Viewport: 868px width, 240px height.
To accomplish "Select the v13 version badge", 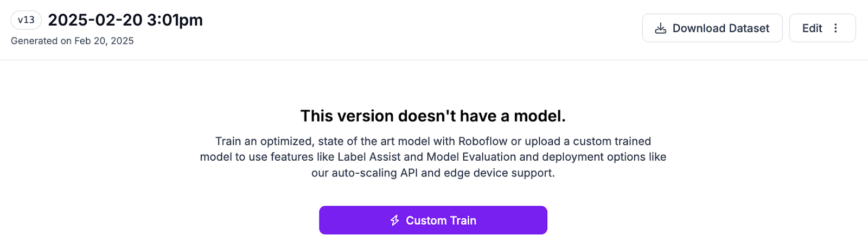I will [x=26, y=20].
